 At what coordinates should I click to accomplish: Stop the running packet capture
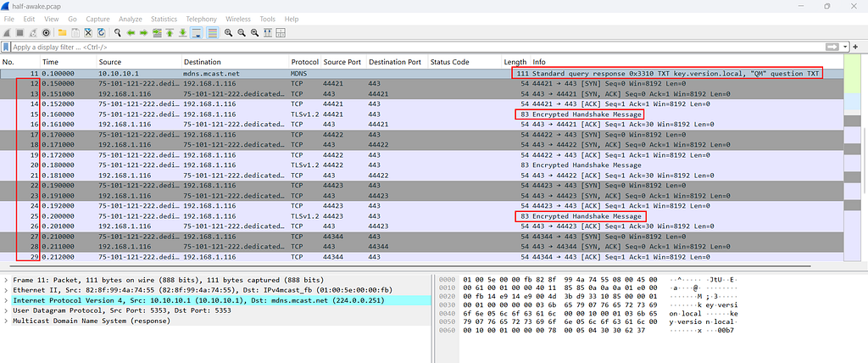click(x=20, y=33)
